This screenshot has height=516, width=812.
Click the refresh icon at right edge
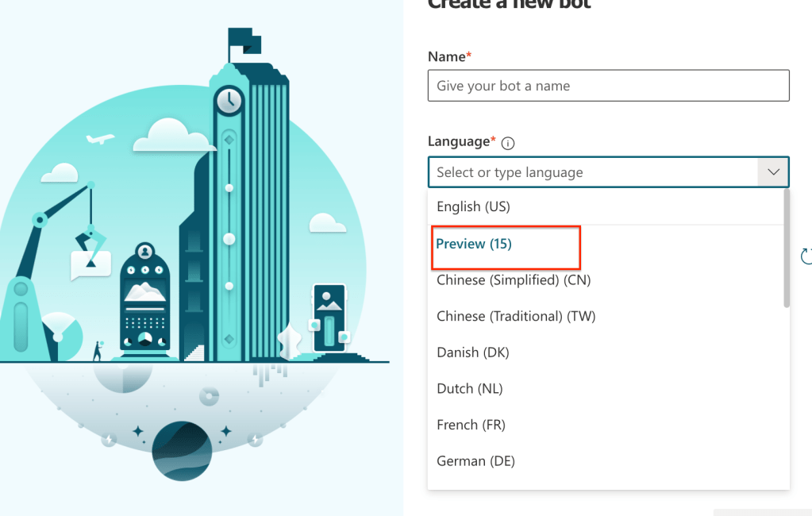click(x=806, y=256)
